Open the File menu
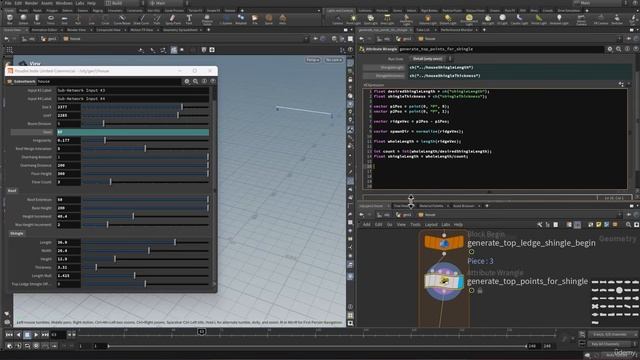This screenshot has width=640, height=360. pos(8,3)
